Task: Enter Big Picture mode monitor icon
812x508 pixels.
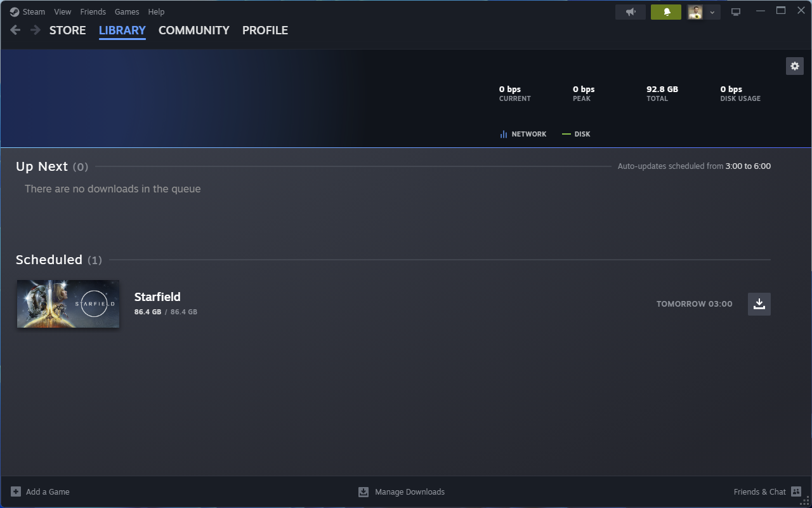Action: click(x=736, y=12)
